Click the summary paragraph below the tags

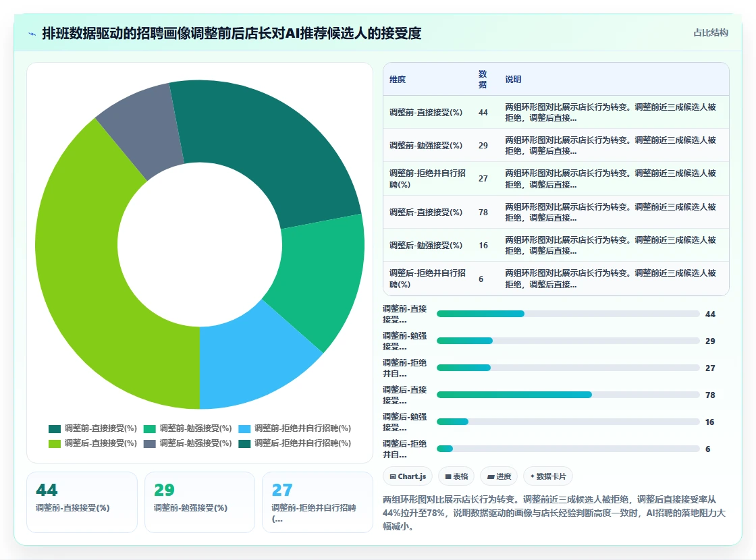click(554, 513)
